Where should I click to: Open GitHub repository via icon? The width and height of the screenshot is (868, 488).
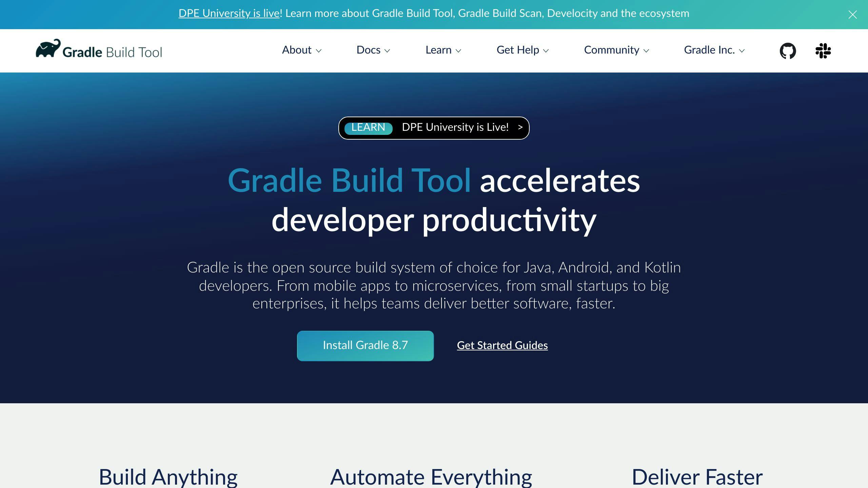point(788,50)
